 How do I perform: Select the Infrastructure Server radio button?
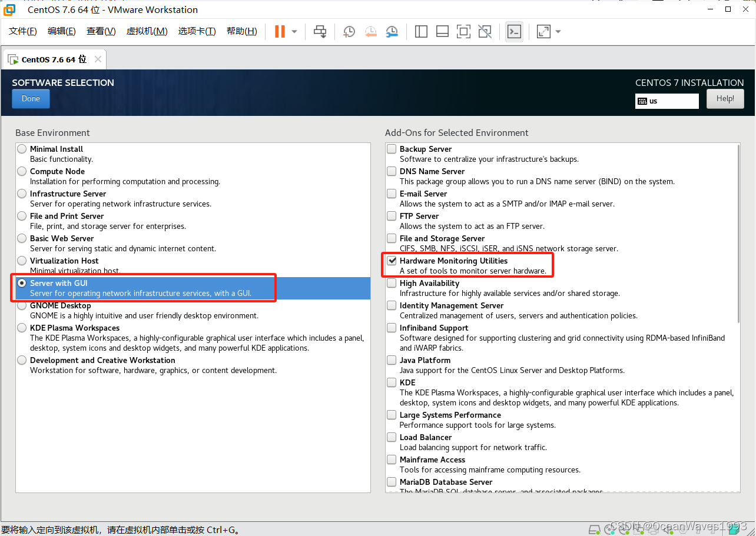[22, 194]
